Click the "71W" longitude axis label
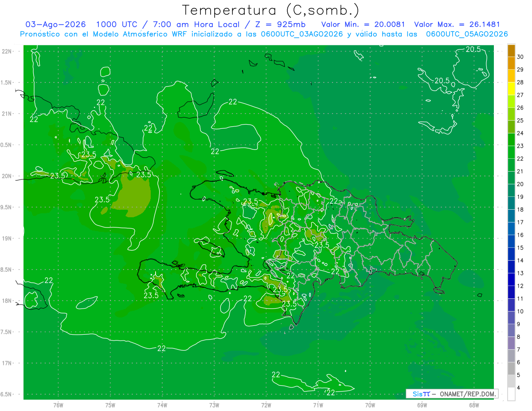Screen dimensions: 532x411 point(318,405)
